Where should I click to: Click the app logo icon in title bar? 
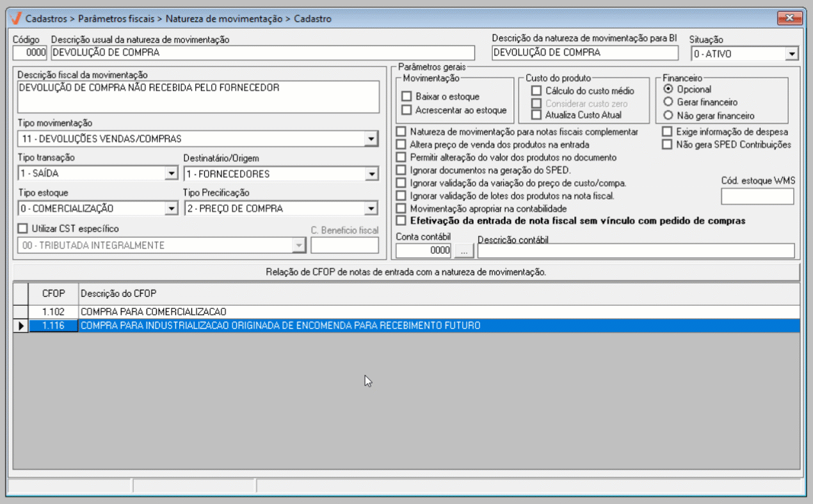[x=16, y=19]
